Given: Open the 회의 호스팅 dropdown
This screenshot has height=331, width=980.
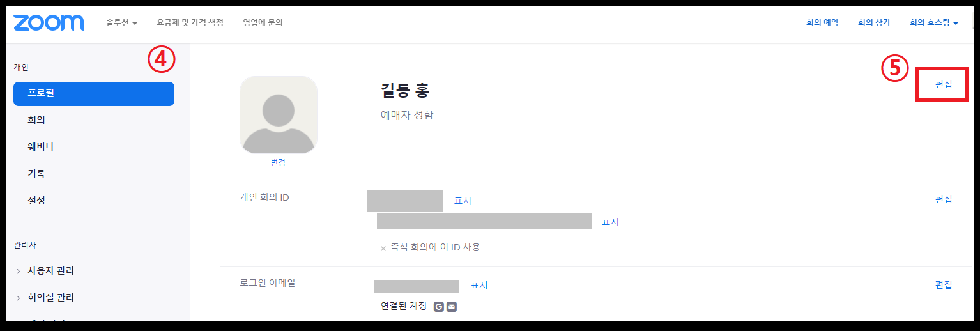Looking at the screenshot, I should click(x=933, y=23).
